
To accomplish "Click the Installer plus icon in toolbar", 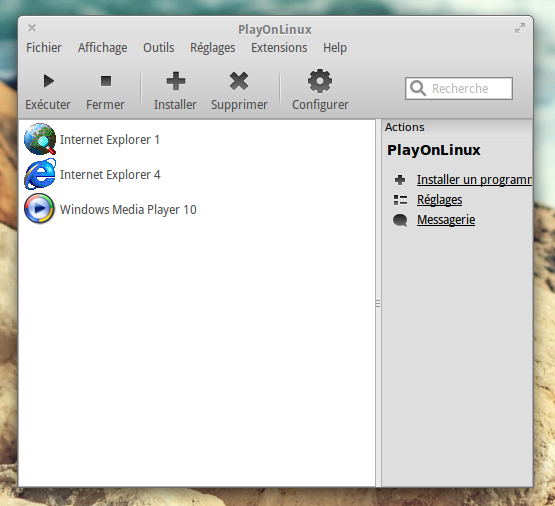I will 176,81.
